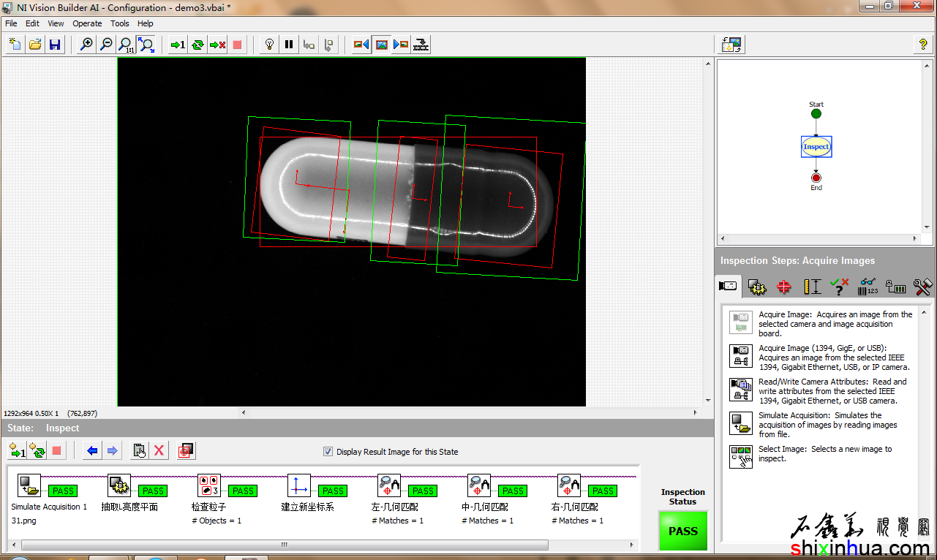Click the image viewer horizontal scrollbar left arrow

244,412
